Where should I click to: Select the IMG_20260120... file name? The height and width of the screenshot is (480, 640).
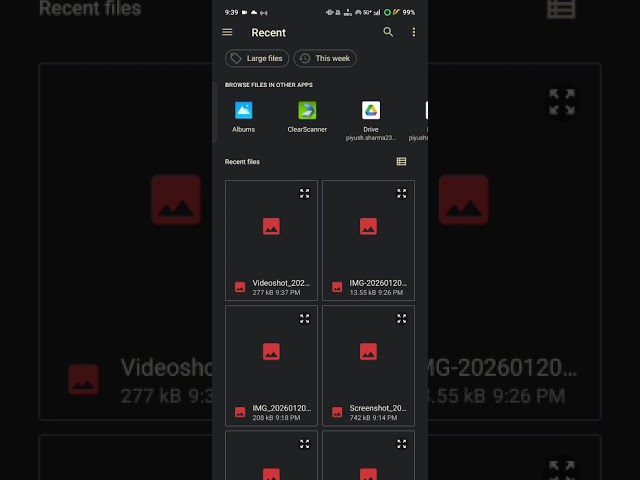[x=282, y=408]
